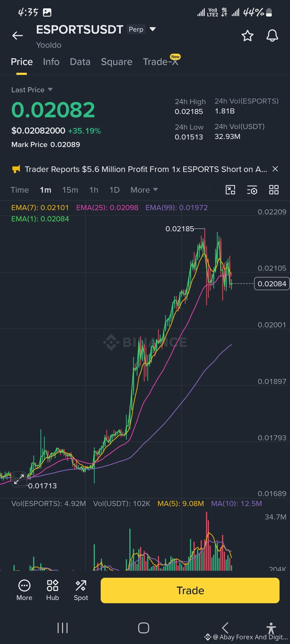Add ESPORTSUSDT to favorites star
Screen dimensions: 290x644
pyautogui.click(x=247, y=36)
